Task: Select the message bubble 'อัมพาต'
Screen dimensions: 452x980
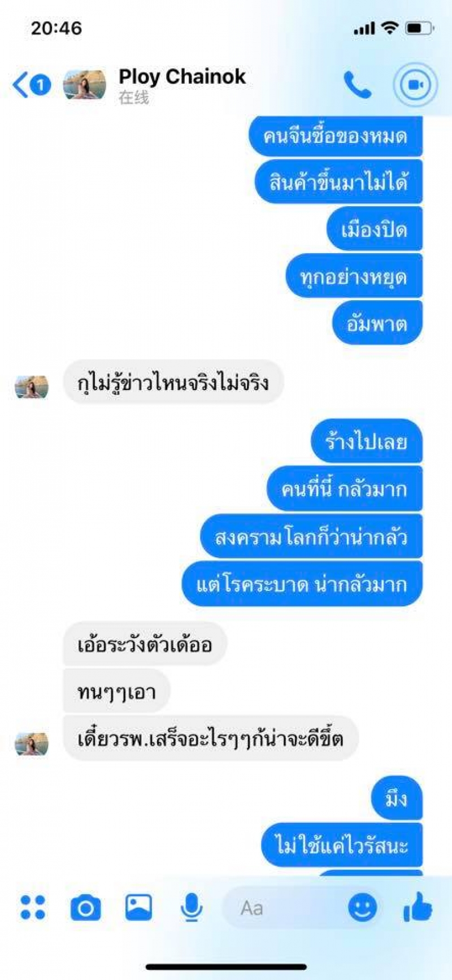Action: (377, 324)
